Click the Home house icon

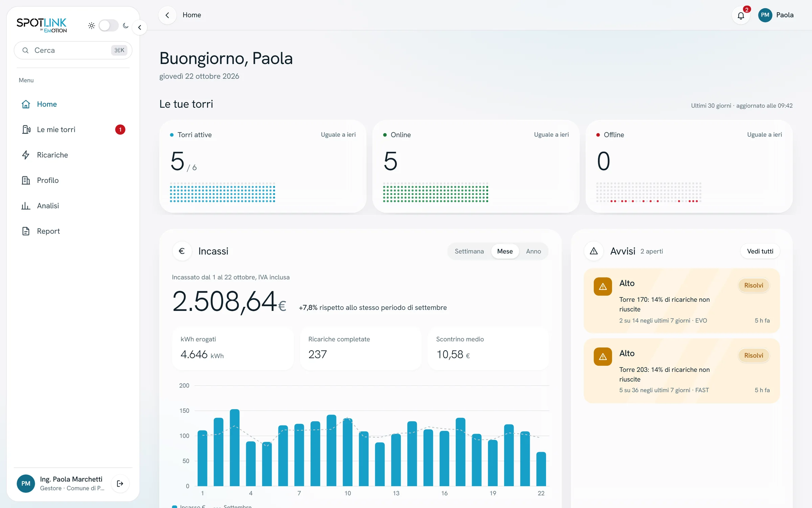26,104
